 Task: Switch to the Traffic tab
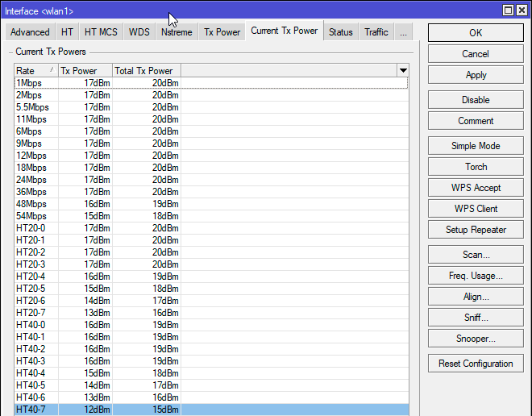tap(376, 32)
